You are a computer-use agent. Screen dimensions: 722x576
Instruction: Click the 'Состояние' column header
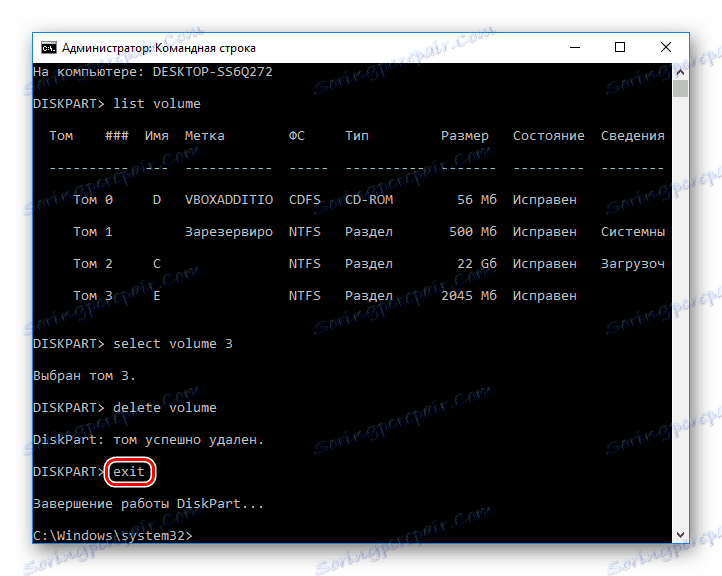coord(548,136)
